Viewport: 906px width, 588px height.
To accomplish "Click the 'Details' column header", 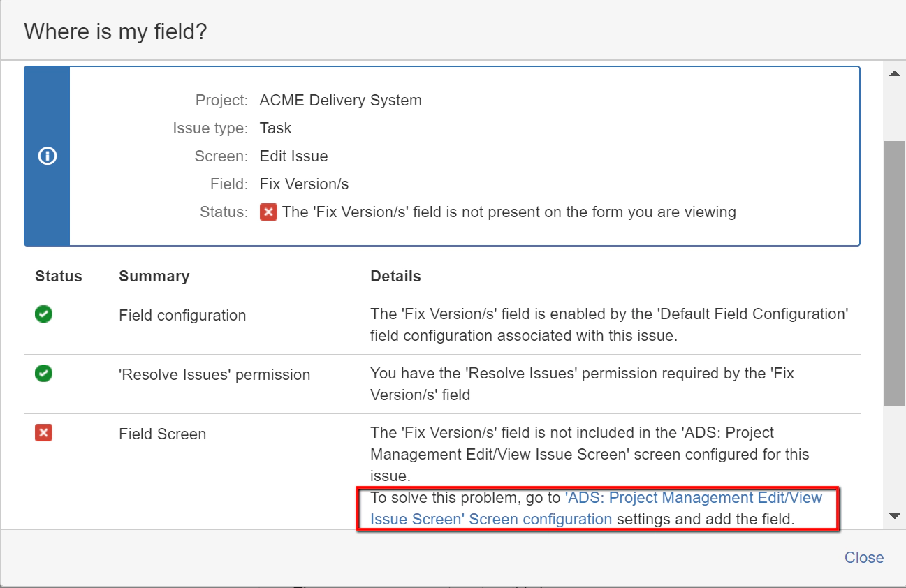I will (395, 277).
